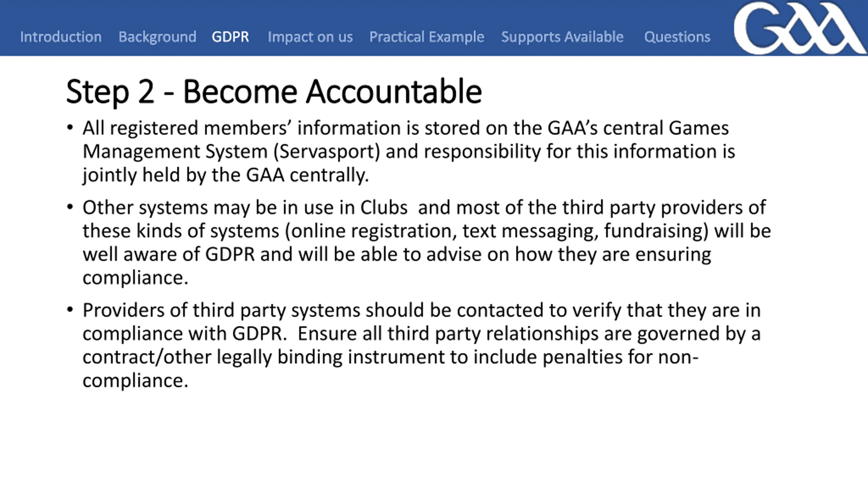Open the Introduction section tab
Viewport: 868px width, 488px height.
[x=61, y=37]
